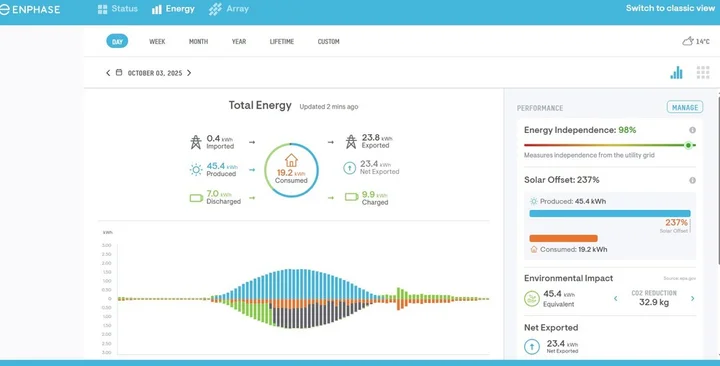Viewport: 720px width, 366px height.
Task: Click the small house icon beside Consumed: 19.2 kWh
Action: [x=534, y=249]
